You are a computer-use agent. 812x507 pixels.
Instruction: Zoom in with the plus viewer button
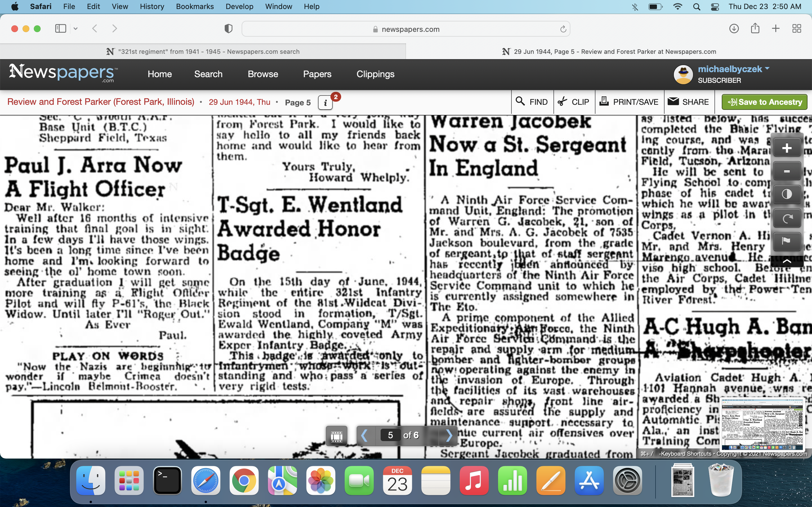(787, 148)
